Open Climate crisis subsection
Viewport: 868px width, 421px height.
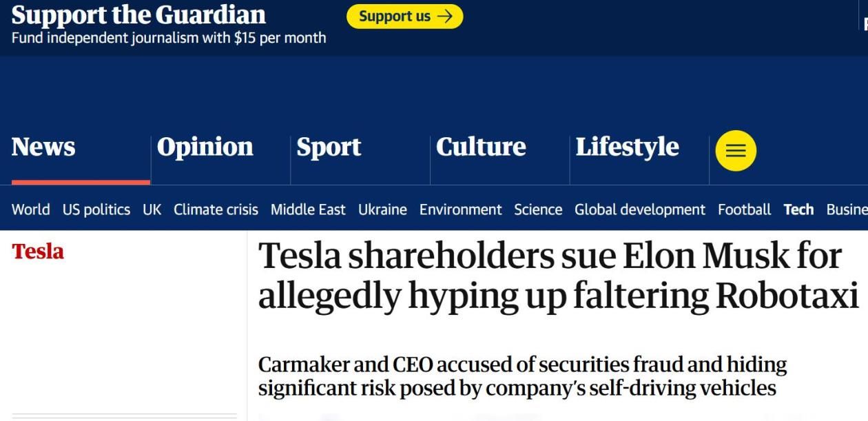tap(216, 209)
